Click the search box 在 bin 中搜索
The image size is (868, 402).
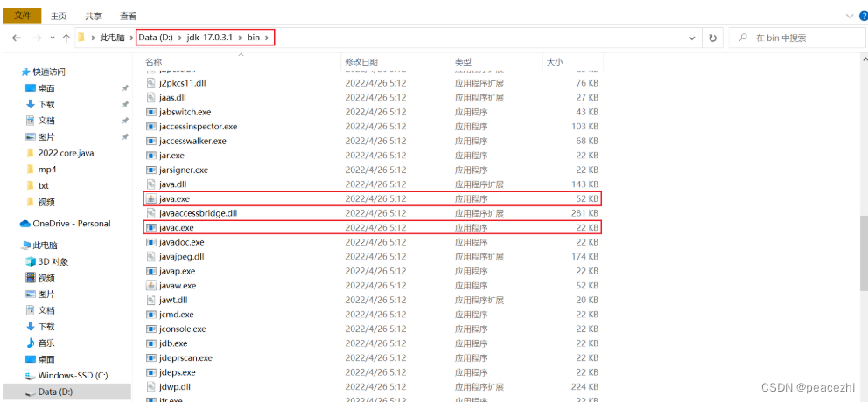[x=796, y=38]
